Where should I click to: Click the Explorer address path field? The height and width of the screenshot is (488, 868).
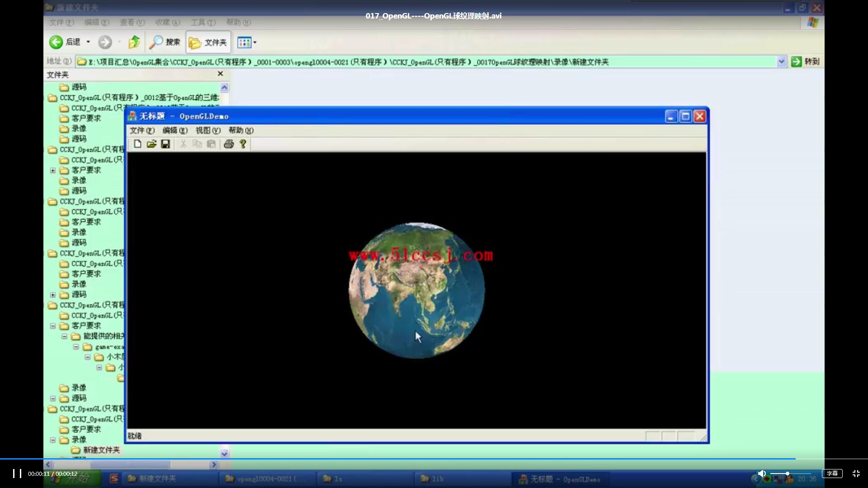426,62
